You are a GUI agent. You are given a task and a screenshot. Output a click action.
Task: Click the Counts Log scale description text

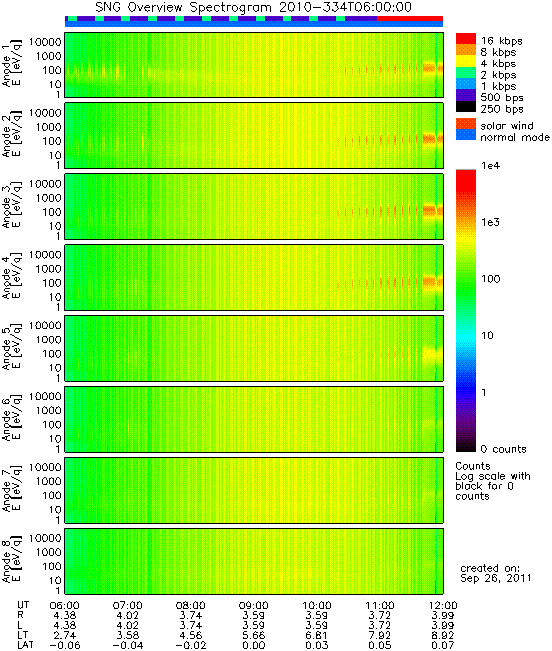pos(493,481)
